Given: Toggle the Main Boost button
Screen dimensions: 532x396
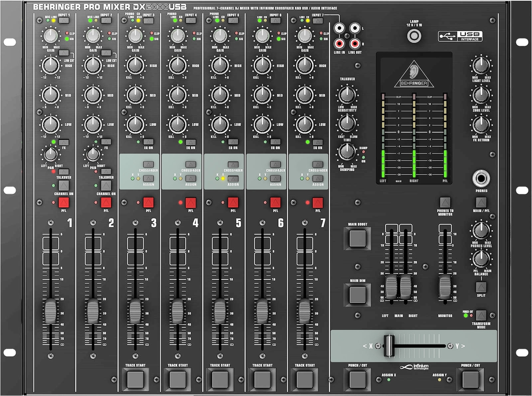Looking at the screenshot, I should coord(358,239).
